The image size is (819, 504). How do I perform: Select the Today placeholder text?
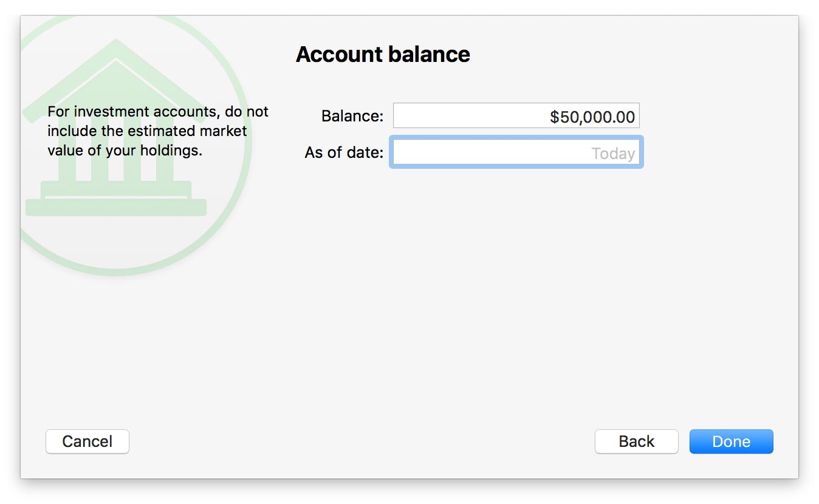[x=613, y=154]
